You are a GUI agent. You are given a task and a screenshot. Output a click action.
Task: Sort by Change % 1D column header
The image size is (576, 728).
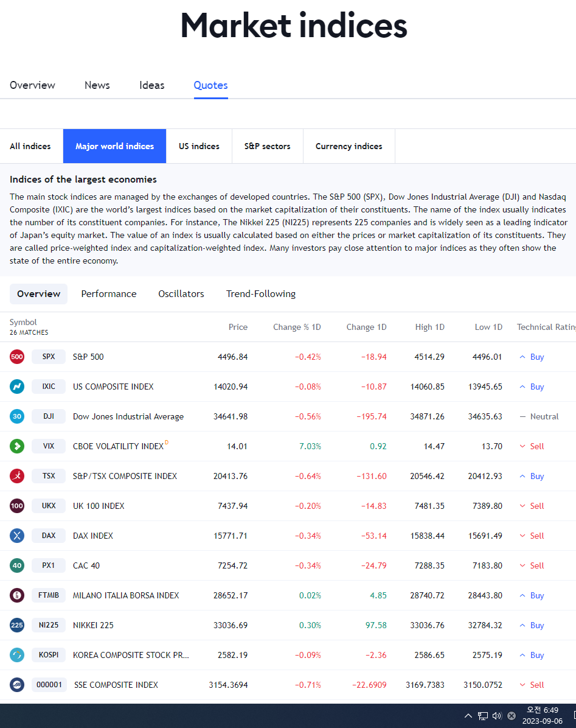(297, 327)
